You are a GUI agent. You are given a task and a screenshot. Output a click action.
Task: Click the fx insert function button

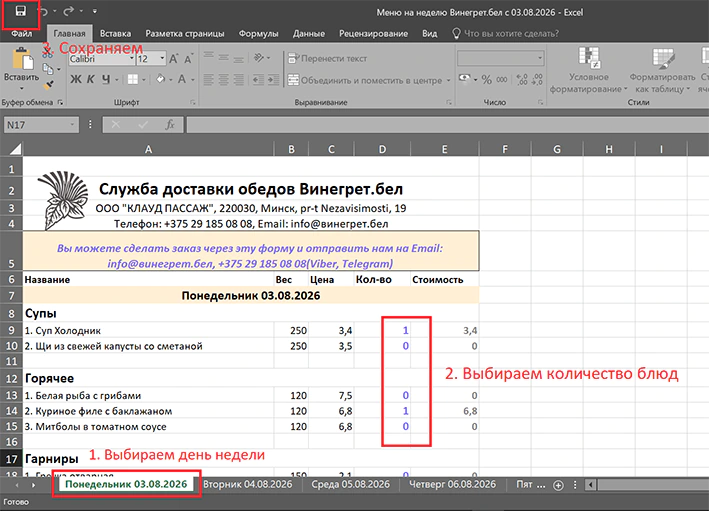click(170, 125)
